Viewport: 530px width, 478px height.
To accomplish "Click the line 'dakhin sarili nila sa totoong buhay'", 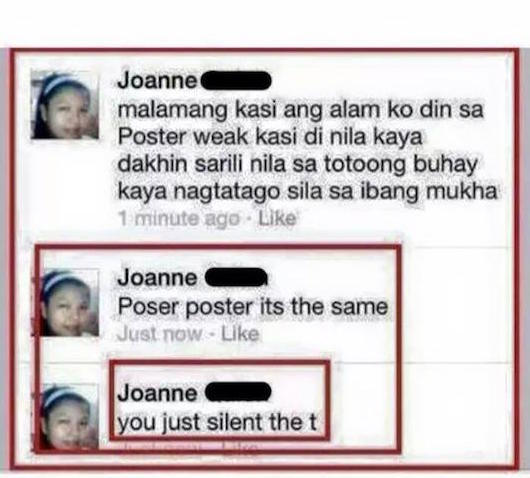I will pyautogui.click(x=297, y=165).
